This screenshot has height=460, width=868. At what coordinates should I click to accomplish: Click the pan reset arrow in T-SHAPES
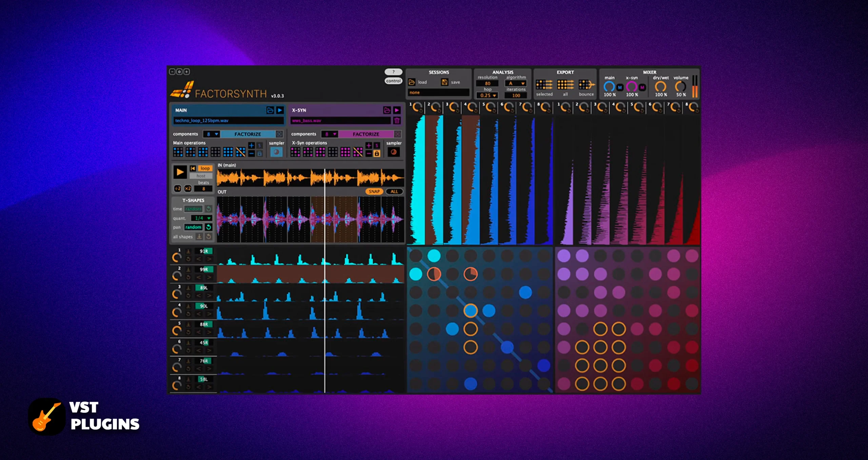click(x=209, y=227)
